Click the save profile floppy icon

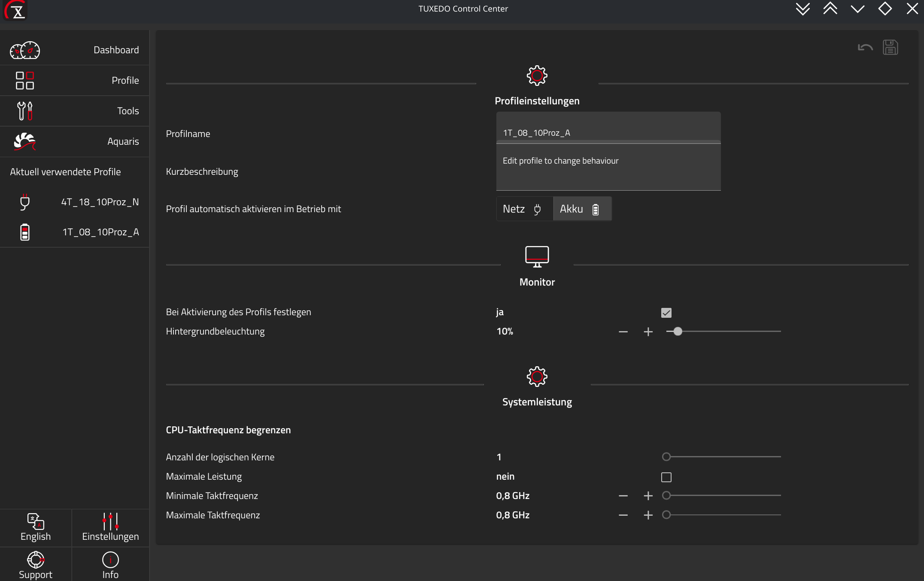[x=890, y=47]
